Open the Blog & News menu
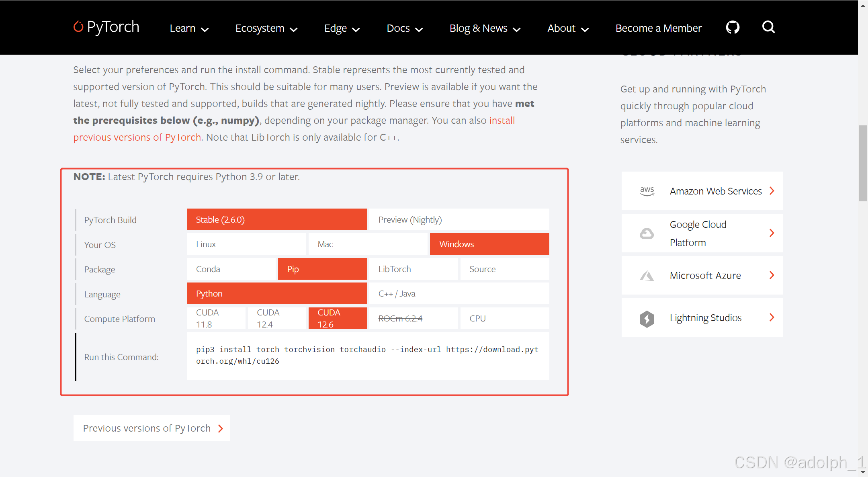The height and width of the screenshot is (477, 868). [x=485, y=28]
